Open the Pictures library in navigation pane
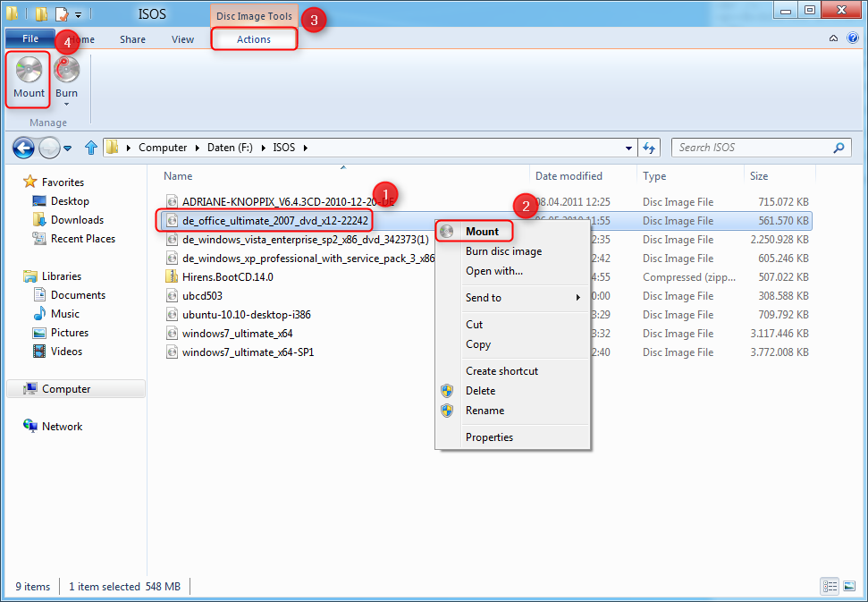 point(60,333)
